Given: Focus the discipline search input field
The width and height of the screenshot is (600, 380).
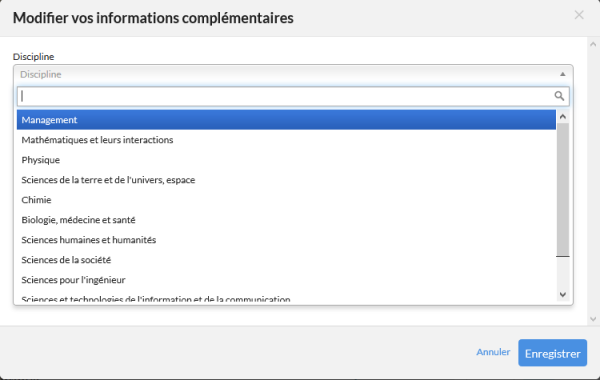Looking at the screenshot, I should coord(293,96).
